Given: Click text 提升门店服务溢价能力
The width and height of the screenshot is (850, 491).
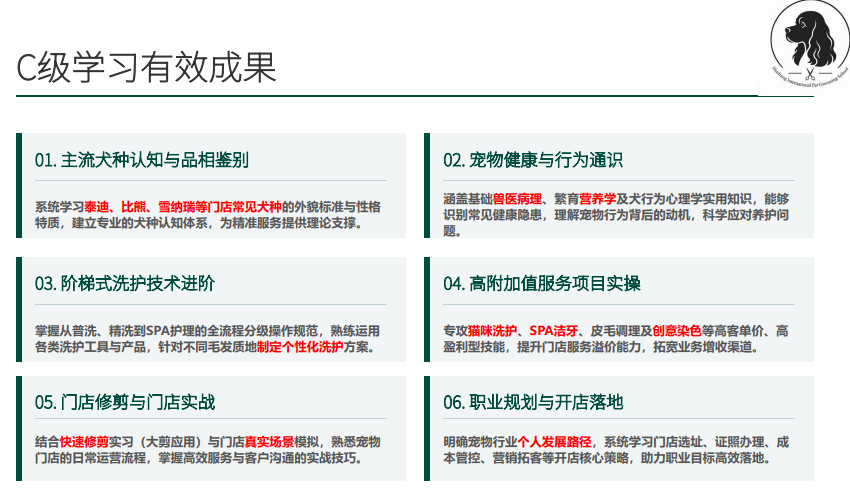Looking at the screenshot, I should [579, 347].
